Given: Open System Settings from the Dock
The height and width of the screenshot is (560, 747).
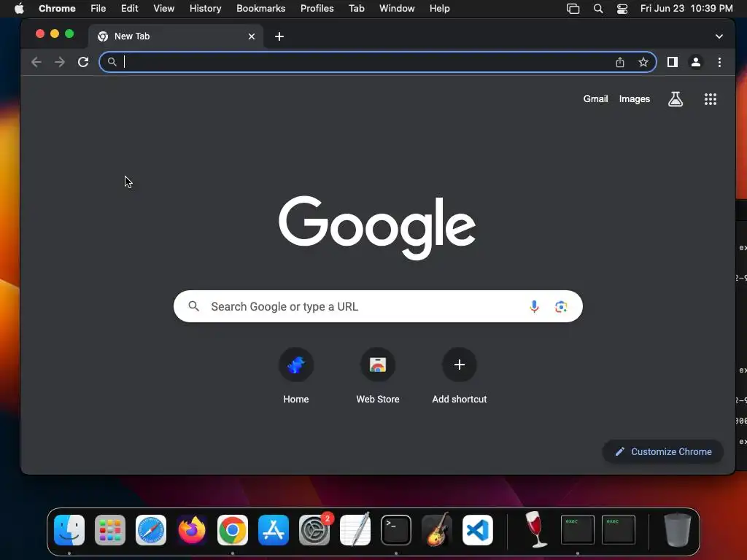Looking at the screenshot, I should (314, 530).
